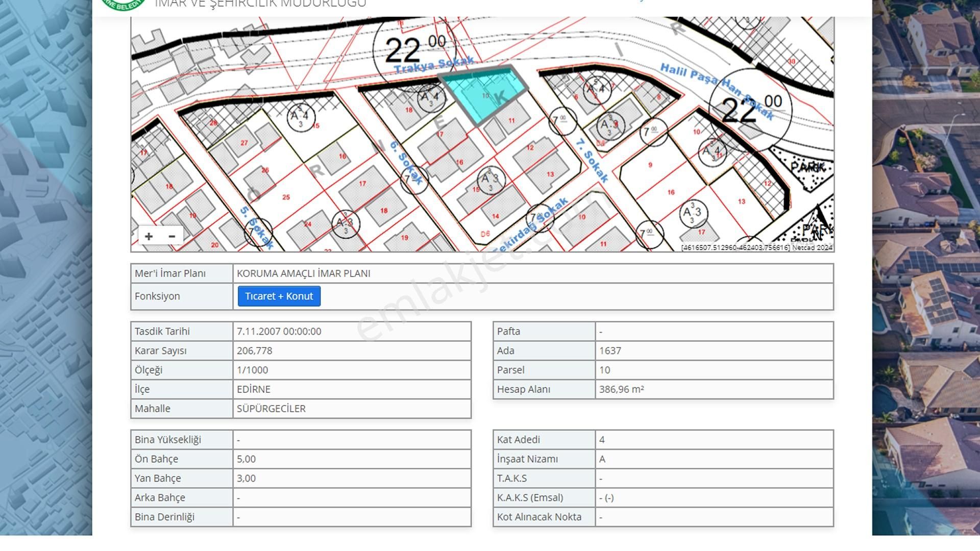Screen dimensions: 980x551
Task: Select the İnşaat Nizamı value A
Action: 602,459
